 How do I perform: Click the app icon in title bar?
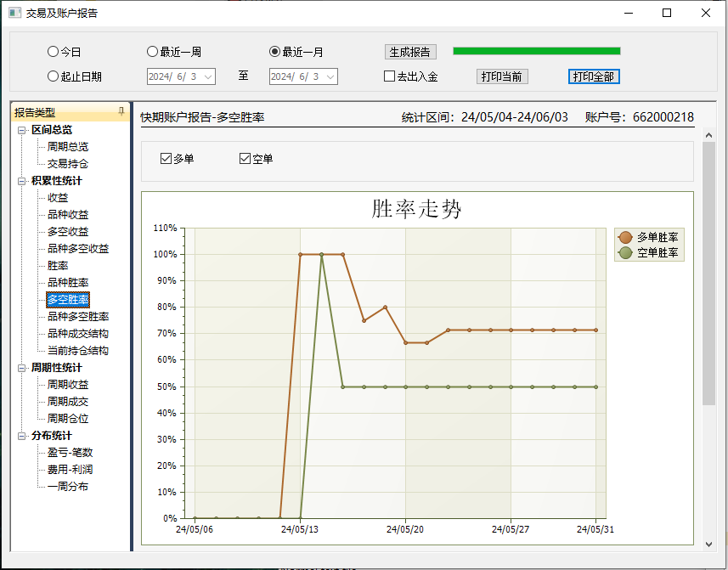point(14,14)
